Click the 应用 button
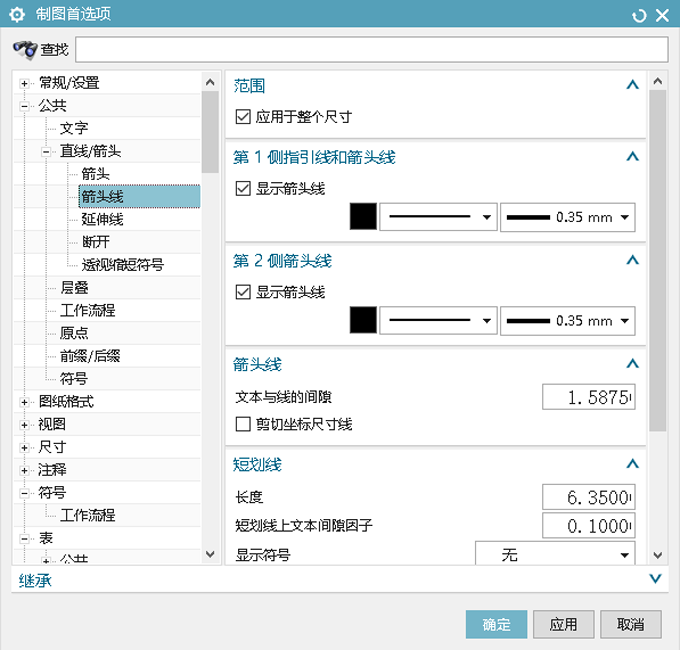This screenshot has width=680, height=650. click(x=563, y=624)
